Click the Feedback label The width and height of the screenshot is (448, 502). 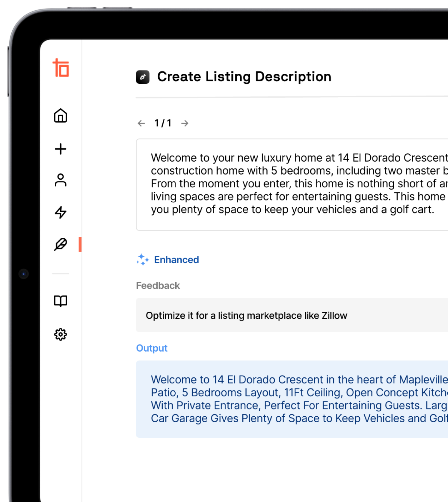pos(158,286)
